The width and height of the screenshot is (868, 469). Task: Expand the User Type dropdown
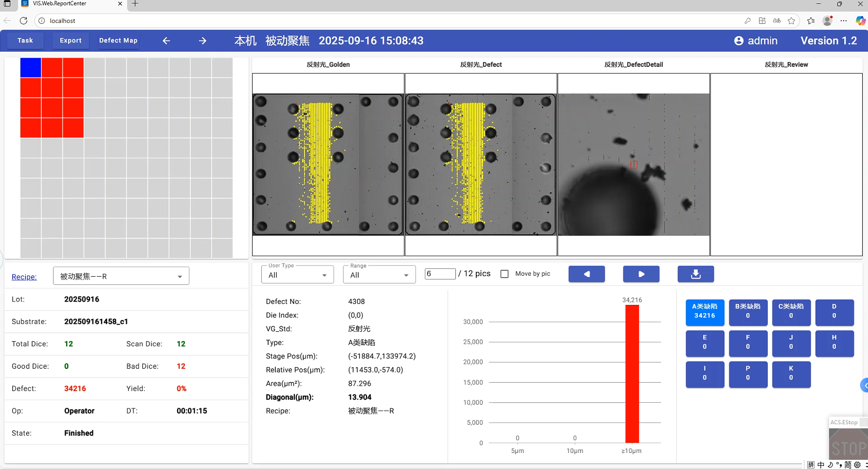(x=297, y=275)
